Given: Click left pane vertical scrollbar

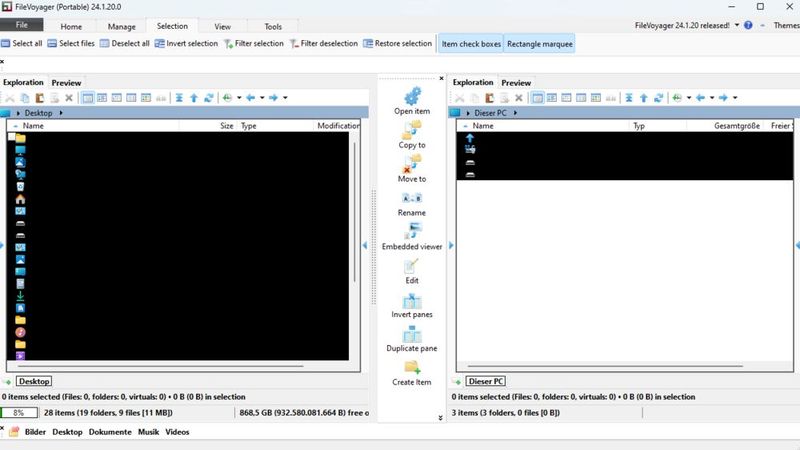Looking at the screenshot, I should click(x=355, y=212).
